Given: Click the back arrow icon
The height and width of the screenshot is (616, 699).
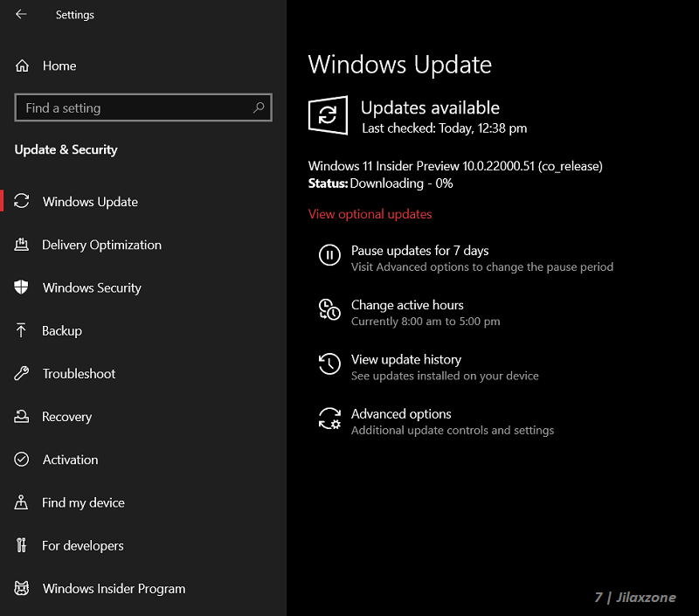Looking at the screenshot, I should 21,14.
